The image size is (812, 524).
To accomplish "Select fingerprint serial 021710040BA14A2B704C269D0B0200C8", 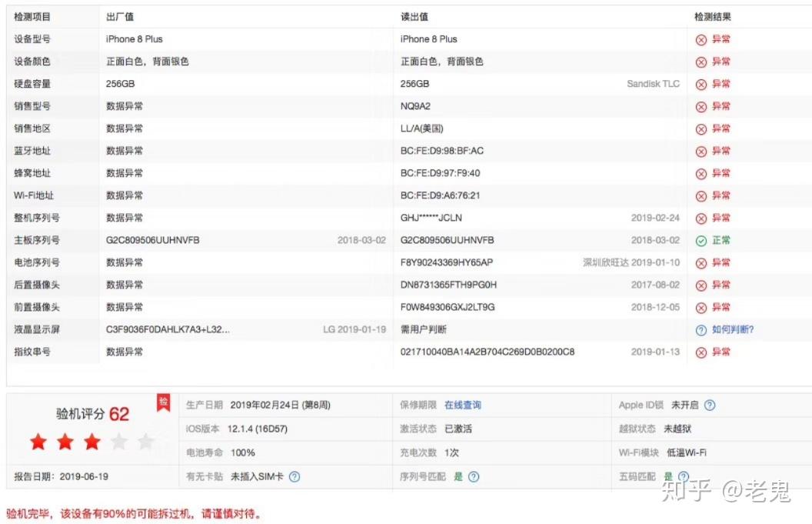I will point(488,352).
